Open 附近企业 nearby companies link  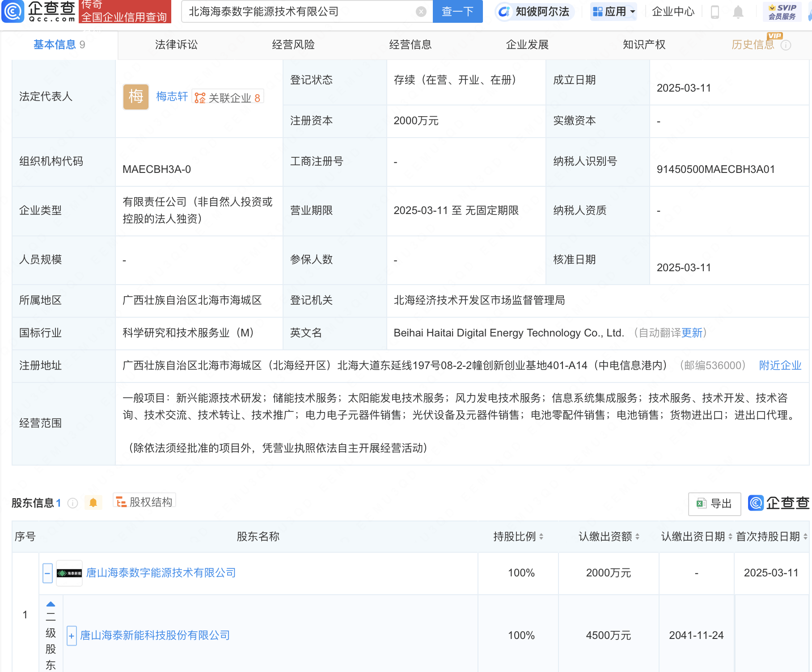tap(780, 365)
